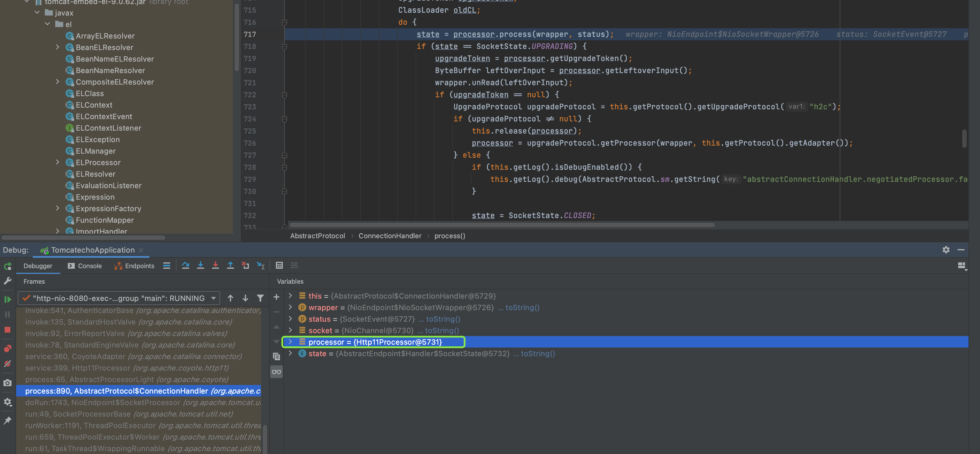
Task: Click ConnectionHandler breadcrumb
Action: (x=390, y=236)
